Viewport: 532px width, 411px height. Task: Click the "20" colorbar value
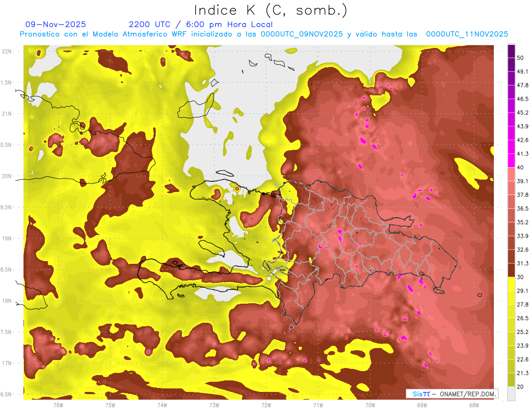[520, 387]
